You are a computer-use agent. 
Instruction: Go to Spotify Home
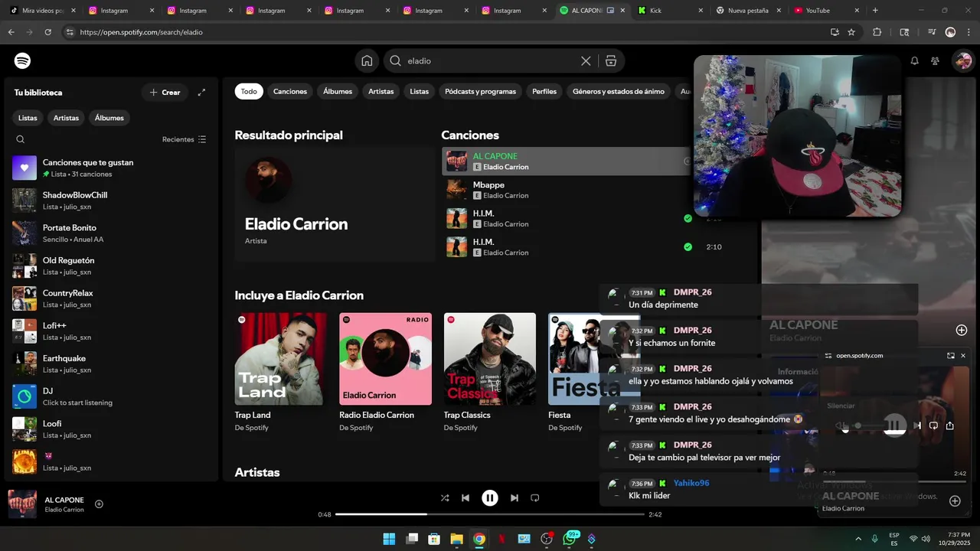pyautogui.click(x=367, y=60)
